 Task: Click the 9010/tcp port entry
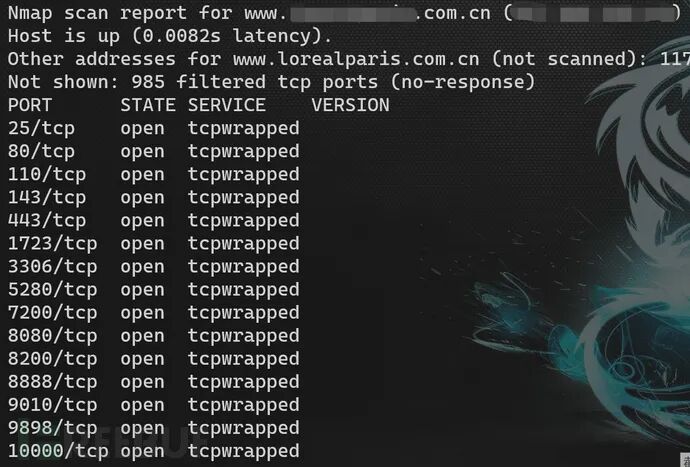point(53,405)
